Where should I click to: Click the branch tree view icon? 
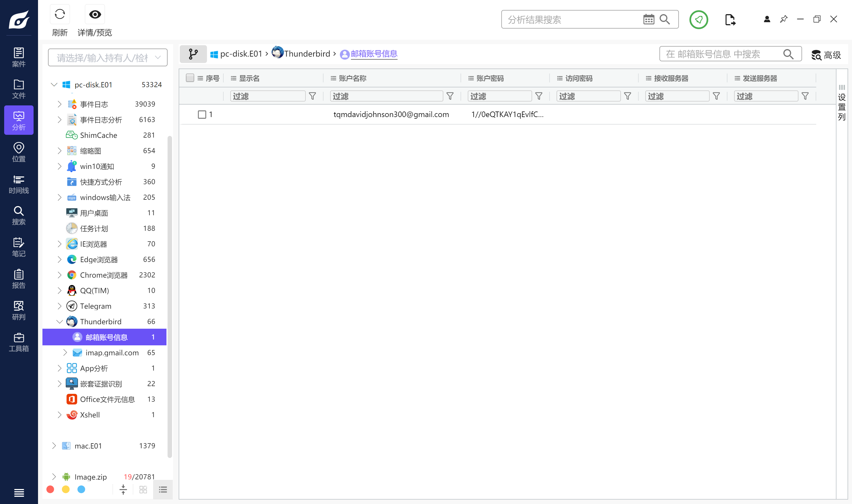pos(193,54)
